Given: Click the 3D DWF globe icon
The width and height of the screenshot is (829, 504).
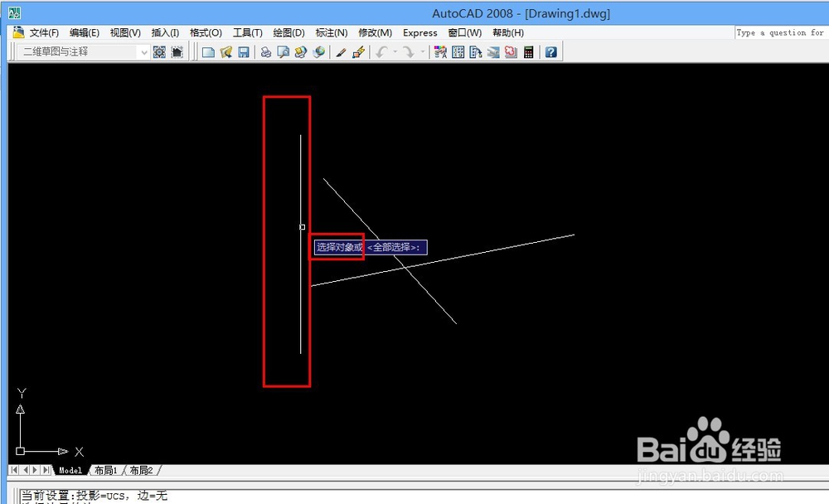Looking at the screenshot, I should pos(319,52).
